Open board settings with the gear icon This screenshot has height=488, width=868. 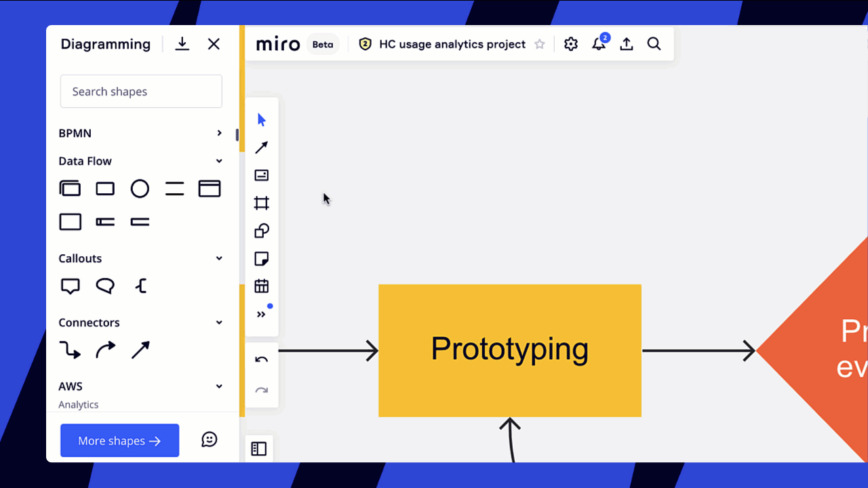pos(570,44)
